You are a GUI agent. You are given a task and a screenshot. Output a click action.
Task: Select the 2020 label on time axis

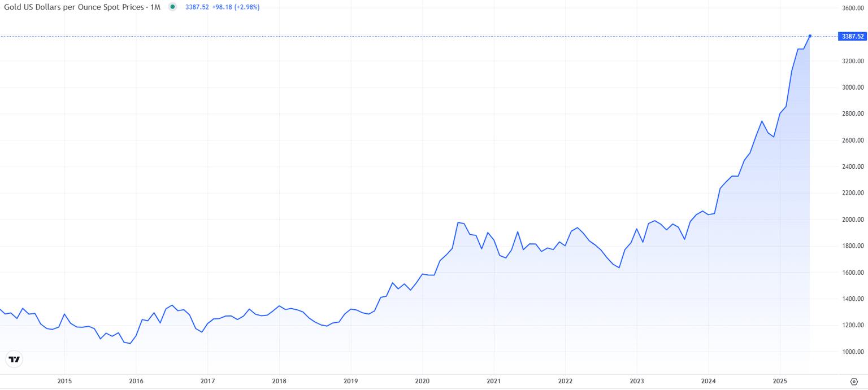click(422, 381)
